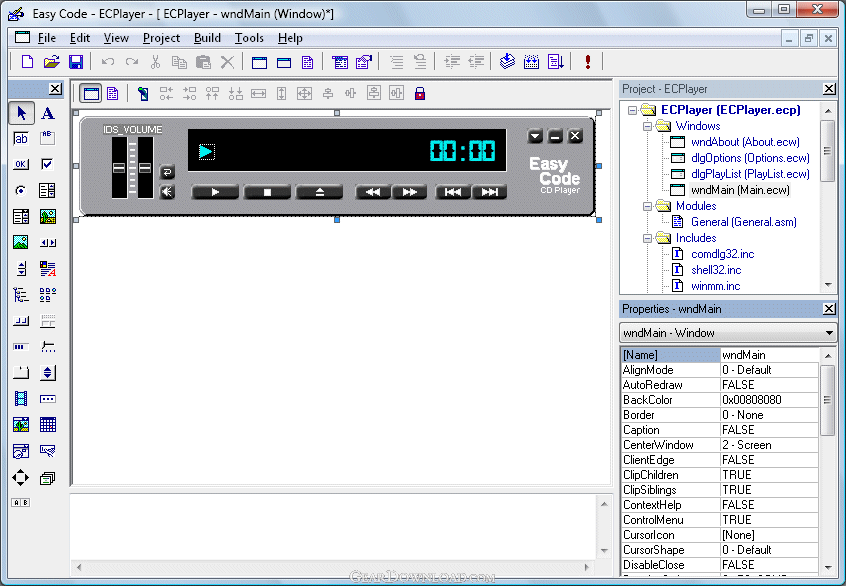Click the make same height icon
846x586 pixels.
(x=281, y=94)
